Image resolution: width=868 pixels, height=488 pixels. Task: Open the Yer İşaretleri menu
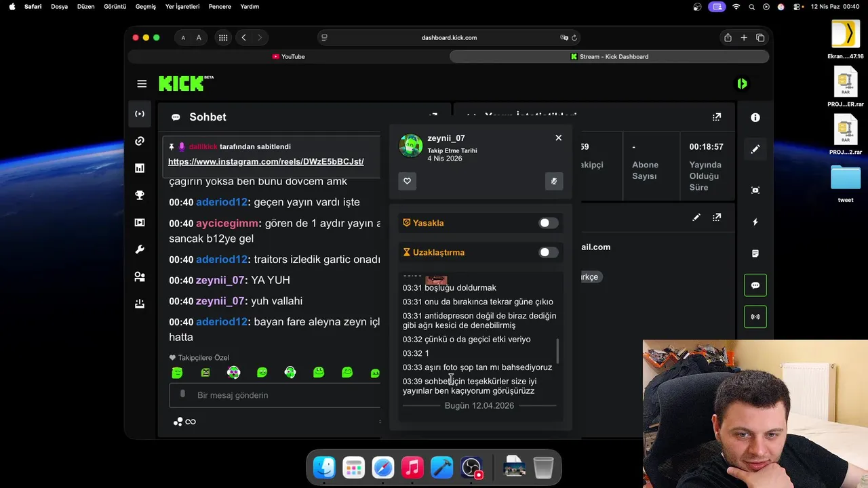[x=182, y=6]
